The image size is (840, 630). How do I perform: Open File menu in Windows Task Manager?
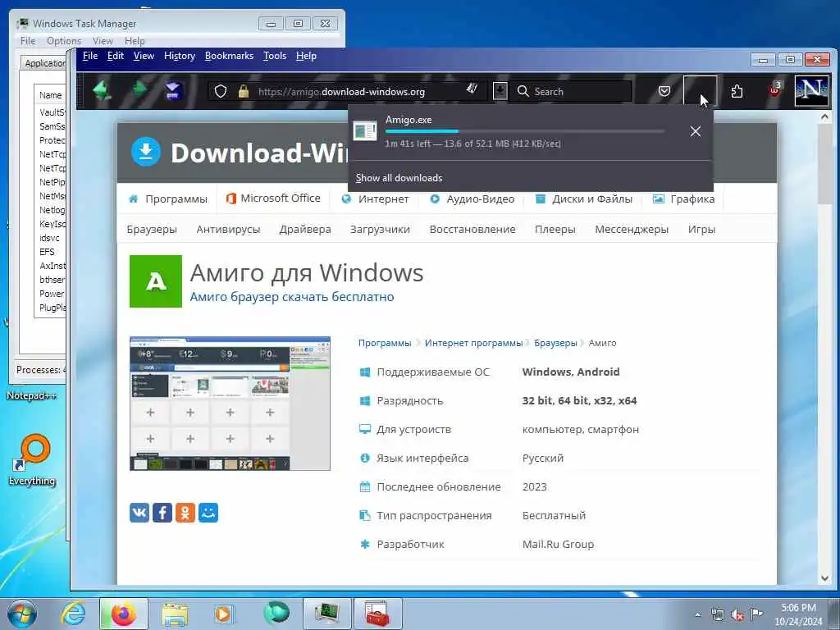[x=28, y=41]
